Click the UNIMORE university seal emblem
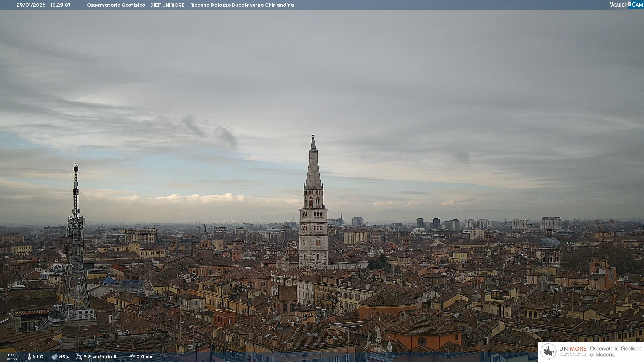The height and width of the screenshot is (362, 644). pos(548,351)
